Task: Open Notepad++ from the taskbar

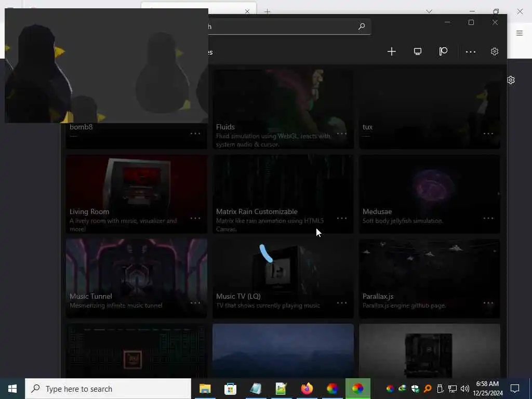Action: tap(281, 389)
